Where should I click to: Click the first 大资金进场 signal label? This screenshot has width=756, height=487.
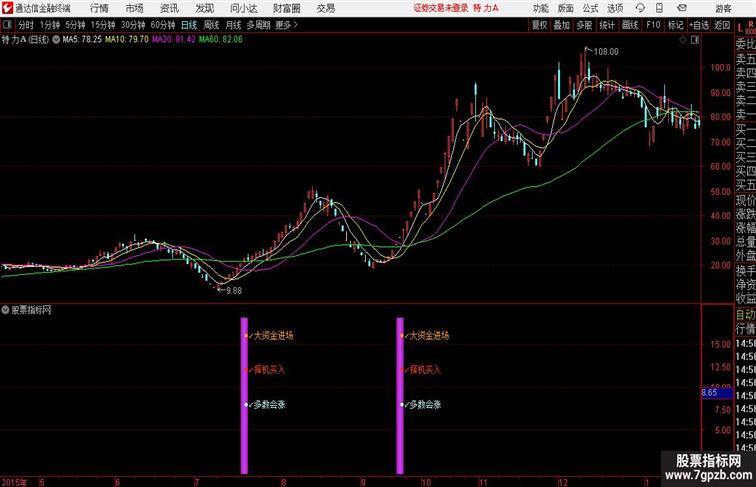coord(273,335)
